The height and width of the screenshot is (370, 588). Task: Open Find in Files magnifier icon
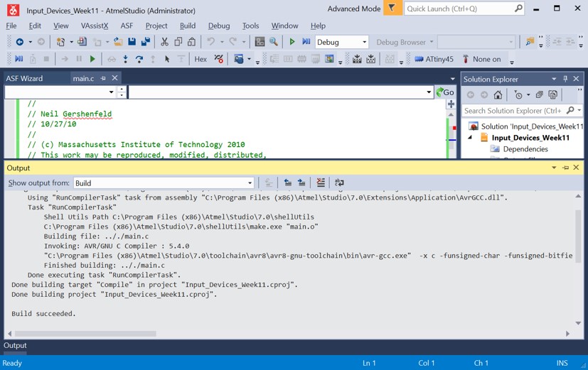click(x=274, y=42)
